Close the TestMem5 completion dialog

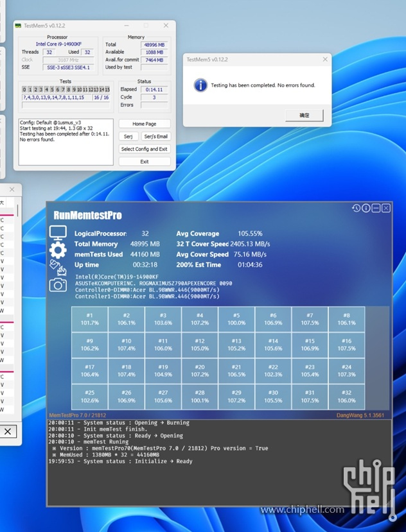(325, 59)
